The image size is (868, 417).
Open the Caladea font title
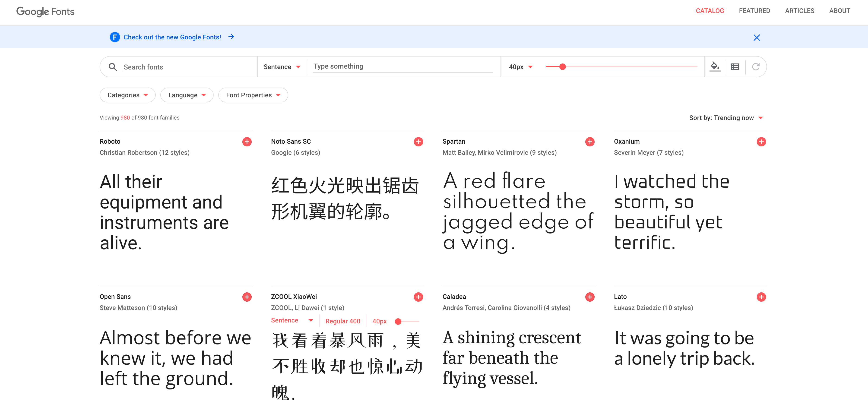tap(454, 297)
